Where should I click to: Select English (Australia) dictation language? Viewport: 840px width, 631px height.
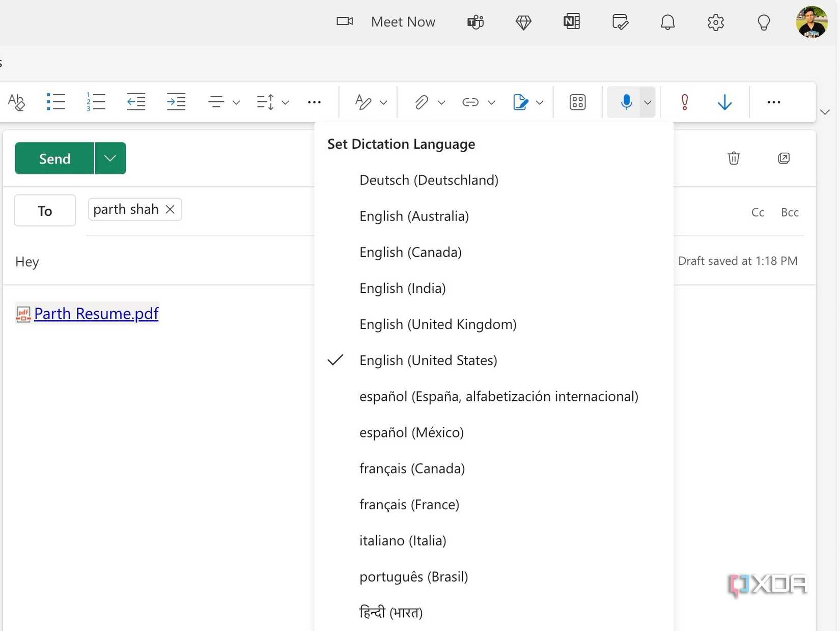tap(494, 216)
